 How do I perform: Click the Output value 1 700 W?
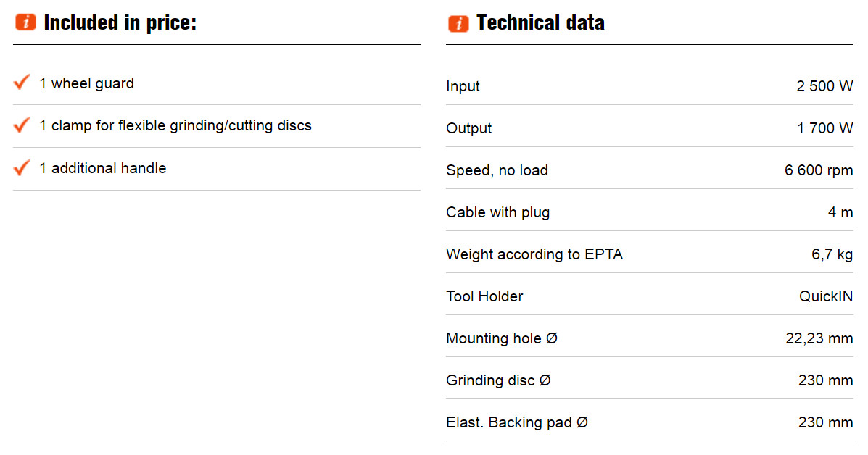(x=824, y=128)
